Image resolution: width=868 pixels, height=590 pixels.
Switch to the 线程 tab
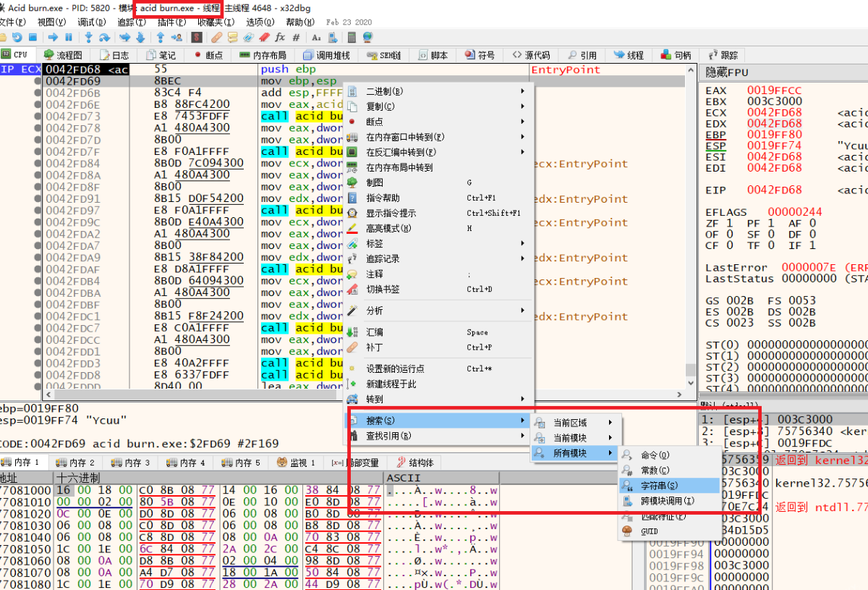coord(629,55)
